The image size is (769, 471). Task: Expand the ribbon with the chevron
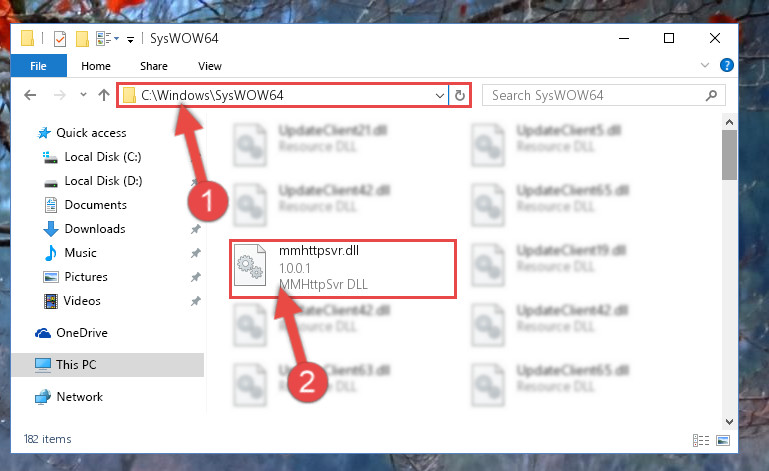[x=705, y=65]
